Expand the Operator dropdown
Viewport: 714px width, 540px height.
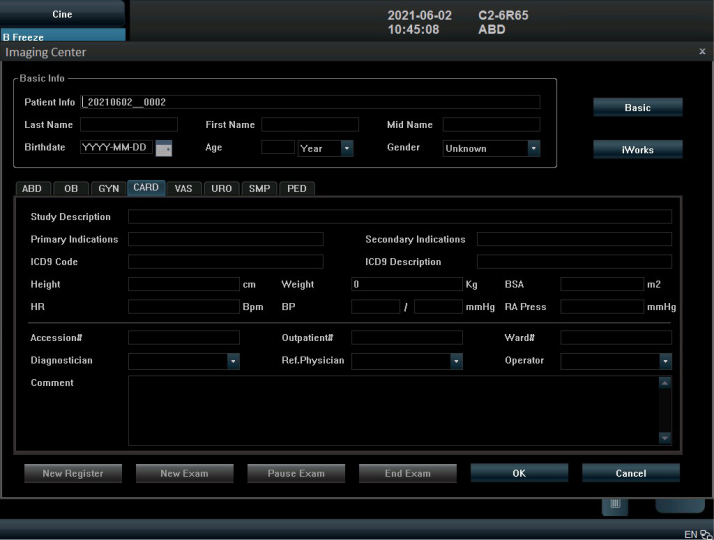[x=665, y=361]
